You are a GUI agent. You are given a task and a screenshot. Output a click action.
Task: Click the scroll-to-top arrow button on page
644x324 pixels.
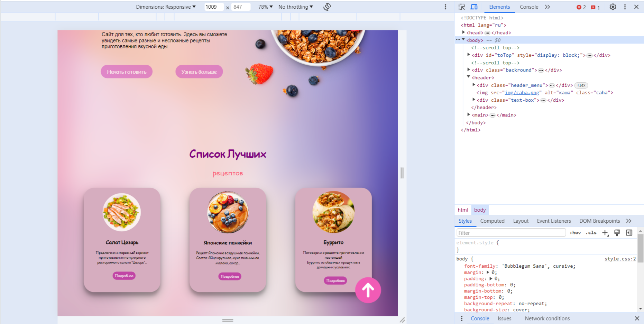pos(368,290)
